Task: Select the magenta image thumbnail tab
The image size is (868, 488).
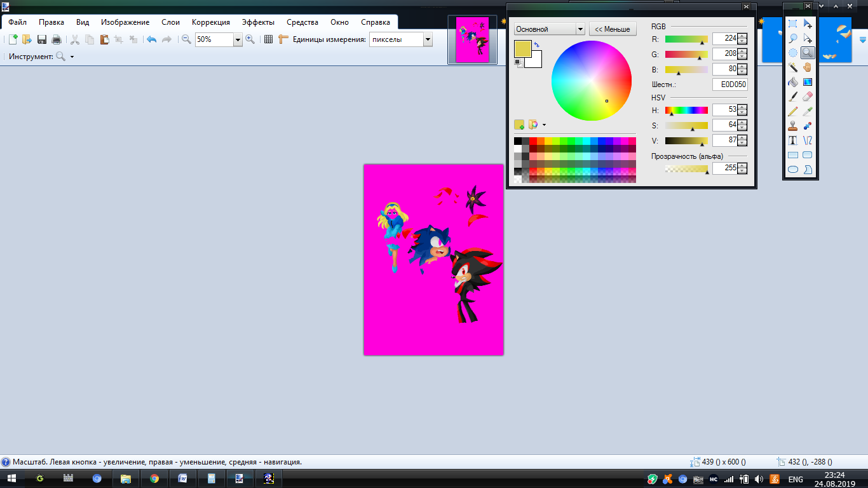Action: tap(473, 40)
